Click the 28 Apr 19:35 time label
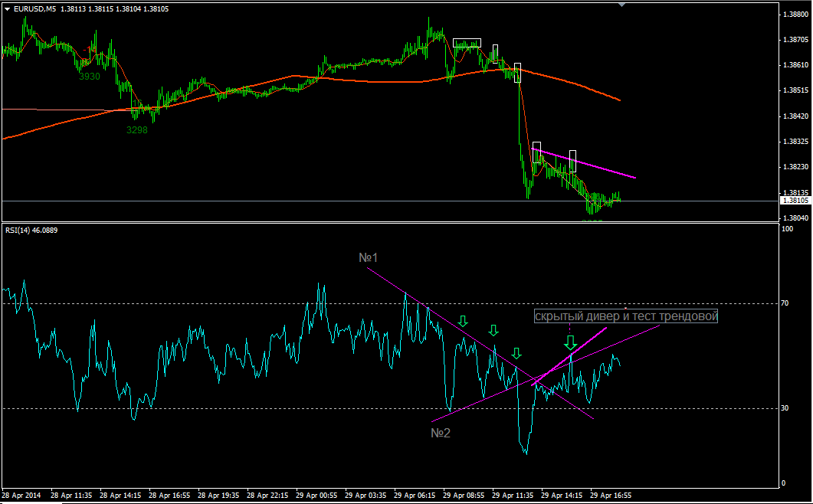Image resolution: width=813 pixels, height=504 pixels. (218, 495)
